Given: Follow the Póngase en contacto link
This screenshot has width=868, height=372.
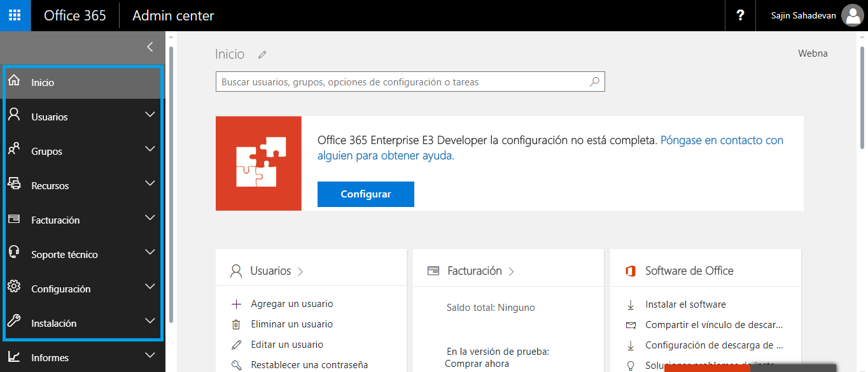Looking at the screenshot, I should tap(550, 148).
